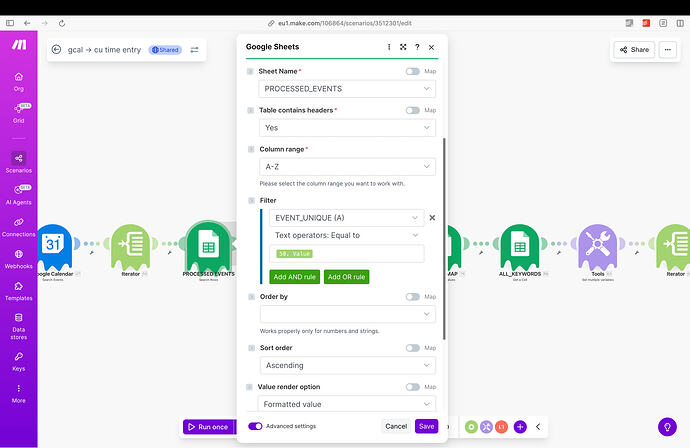Click the green circular toolbar icon
Image resolution: width=690 pixels, height=448 pixels.
(x=471, y=426)
